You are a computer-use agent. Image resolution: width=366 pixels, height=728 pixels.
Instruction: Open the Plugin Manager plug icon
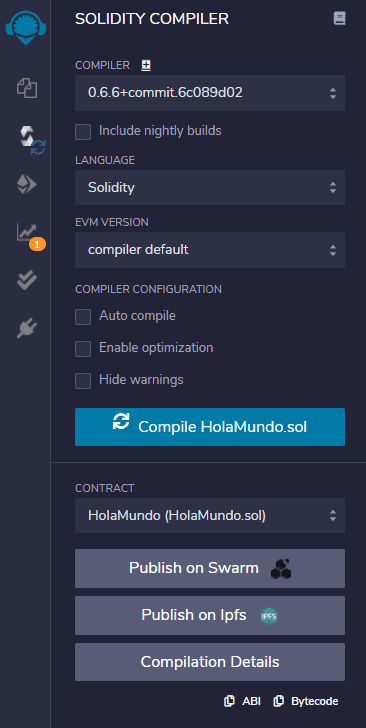pyautogui.click(x=27, y=329)
